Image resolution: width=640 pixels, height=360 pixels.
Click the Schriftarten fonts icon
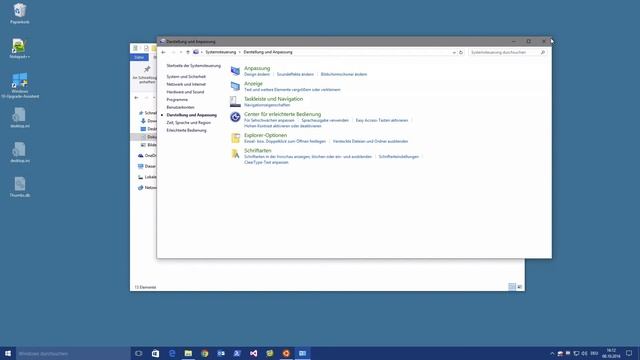click(235, 153)
